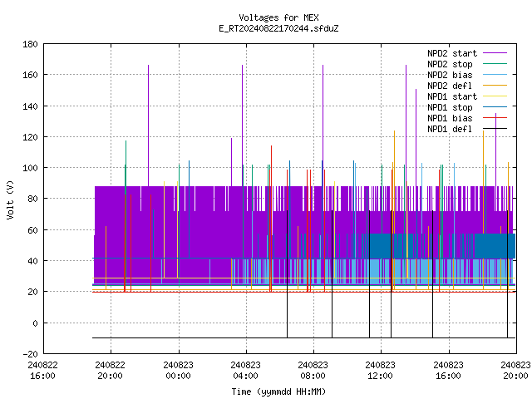This screenshot has width=532, height=399.
Task: Click the 100 y-axis tick label
Action: click(x=30, y=168)
